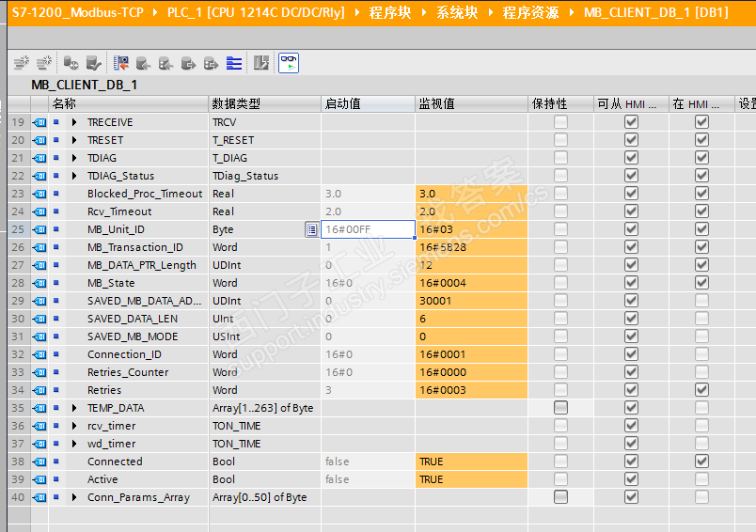Click second database right-arrow icon with dots
This screenshot has height=532, width=756.
click(211, 63)
